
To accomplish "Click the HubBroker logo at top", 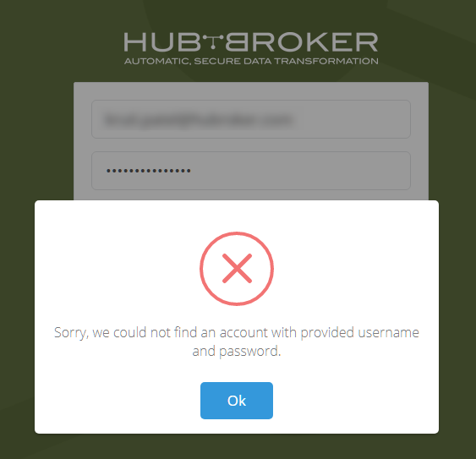I will [251, 48].
